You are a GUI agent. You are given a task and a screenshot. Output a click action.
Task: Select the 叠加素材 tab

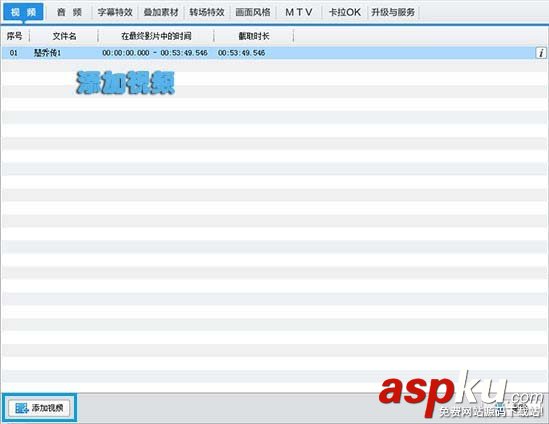161,12
